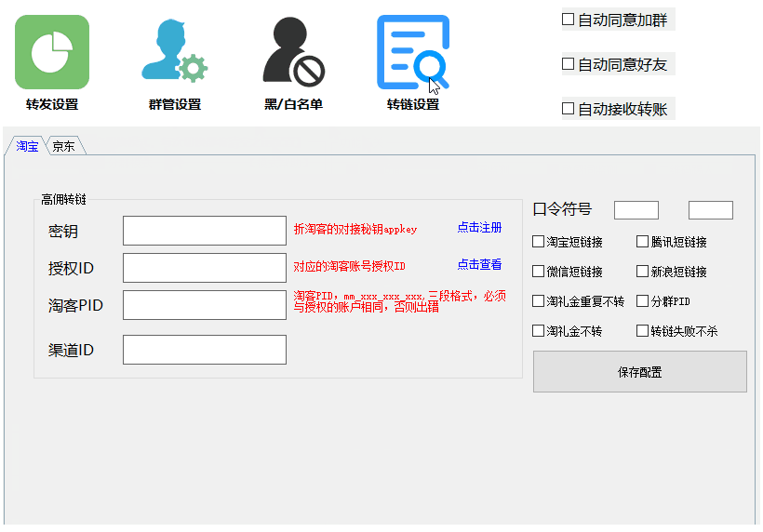Switch to the 淘宝 tab
Image resolution: width=763 pixels, height=532 pixels.
pos(27,146)
